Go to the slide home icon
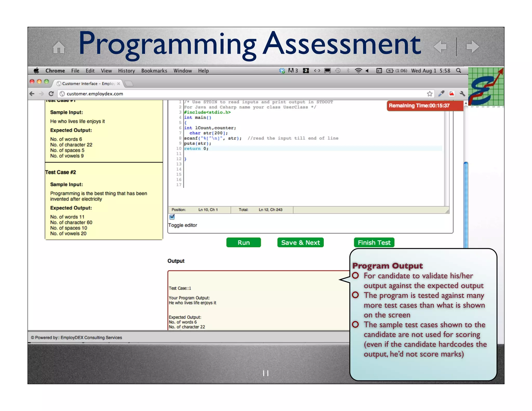This screenshot has width=532, height=411. tap(59, 48)
